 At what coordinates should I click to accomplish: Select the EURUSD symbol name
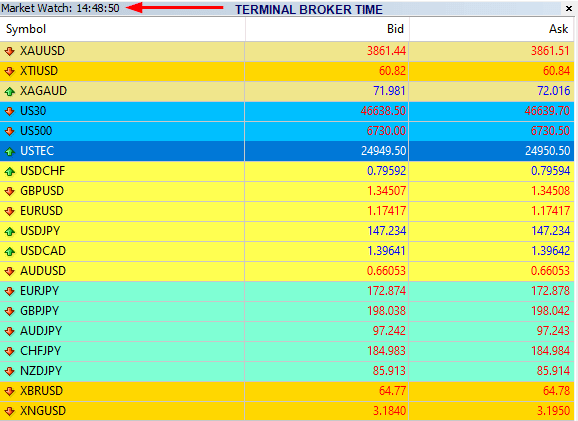pyautogui.click(x=41, y=210)
